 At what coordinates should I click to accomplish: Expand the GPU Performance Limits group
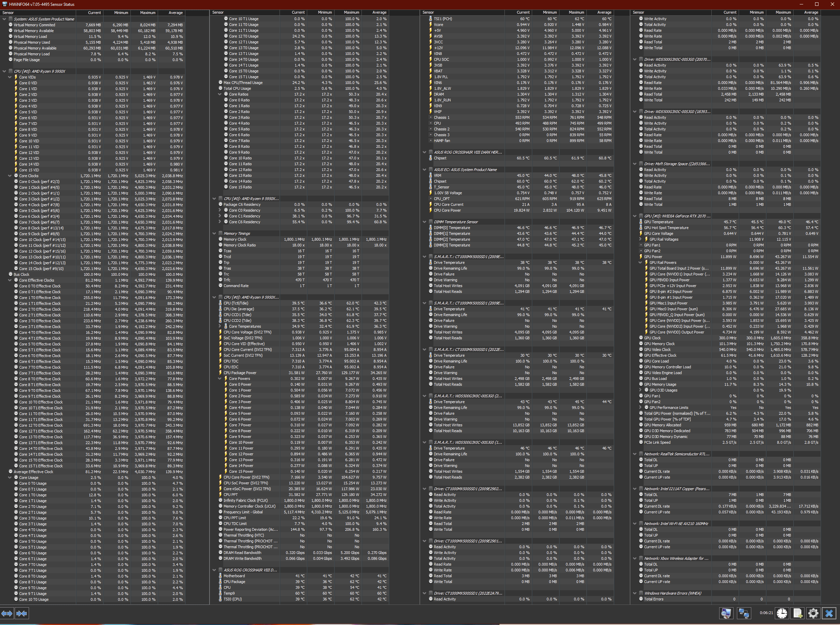640,408
